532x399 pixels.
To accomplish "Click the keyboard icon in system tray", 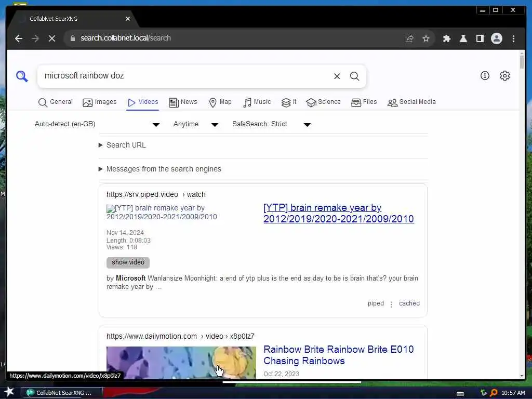I will coord(460,394).
